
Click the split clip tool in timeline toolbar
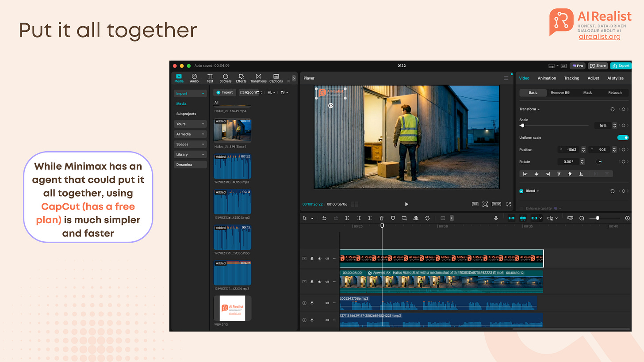point(347,218)
